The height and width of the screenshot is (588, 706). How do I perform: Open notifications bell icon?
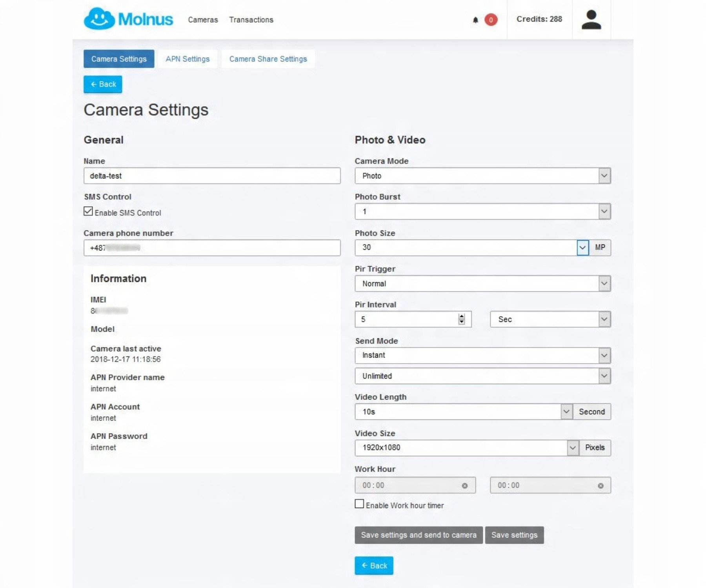475,20
